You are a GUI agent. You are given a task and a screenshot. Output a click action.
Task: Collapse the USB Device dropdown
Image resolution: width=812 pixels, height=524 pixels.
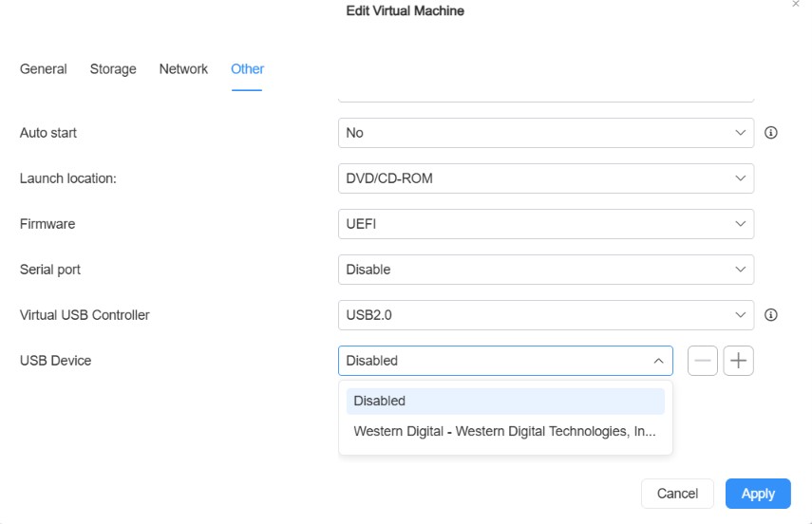click(505, 361)
